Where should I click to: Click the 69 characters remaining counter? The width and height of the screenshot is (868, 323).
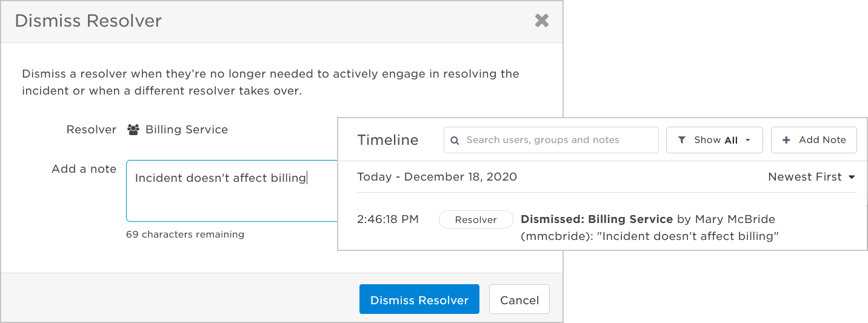click(185, 235)
